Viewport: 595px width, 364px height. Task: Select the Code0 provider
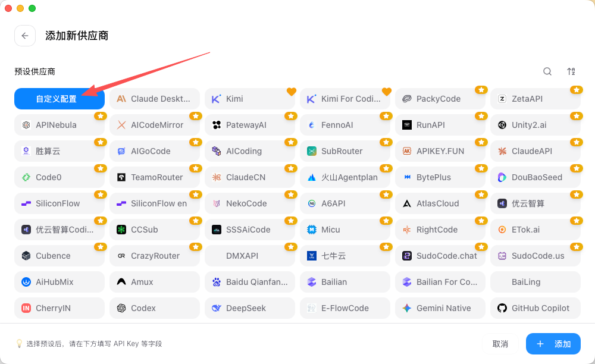[59, 177]
